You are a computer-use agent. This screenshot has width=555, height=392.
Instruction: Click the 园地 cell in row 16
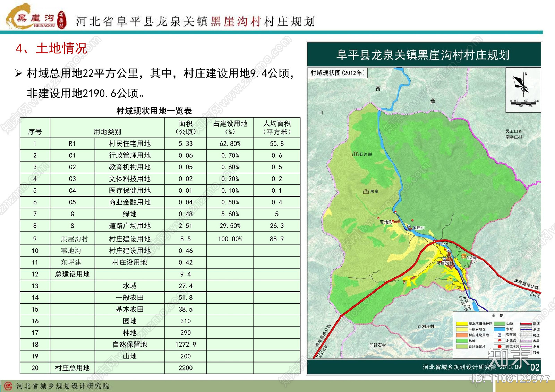[130, 321]
